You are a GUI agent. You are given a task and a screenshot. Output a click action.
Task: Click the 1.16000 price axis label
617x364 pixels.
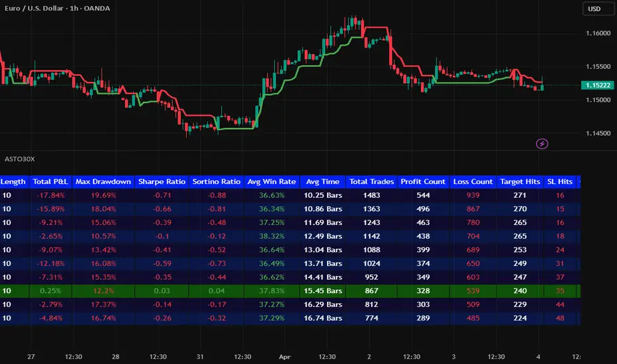598,34
